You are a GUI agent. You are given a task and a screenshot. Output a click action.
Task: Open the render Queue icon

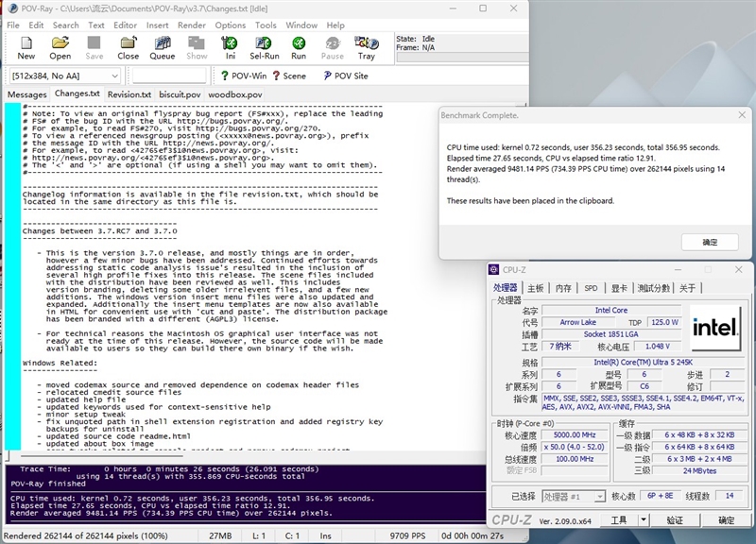pos(163,48)
